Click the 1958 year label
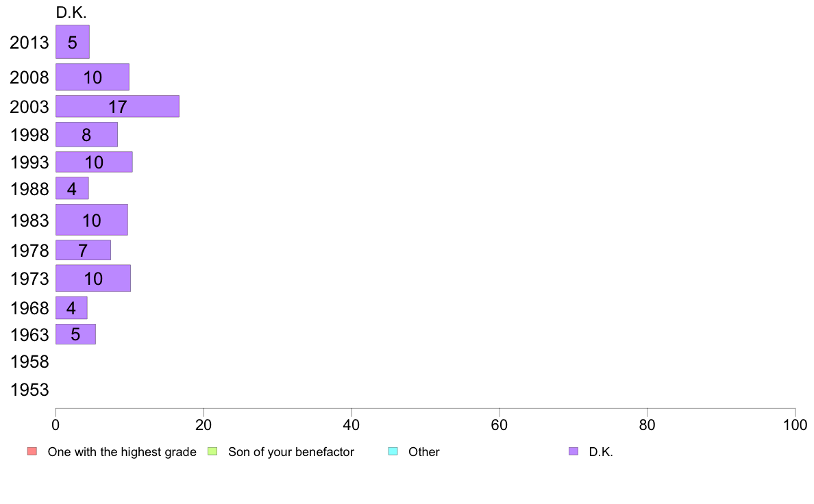The image size is (814, 504). click(29, 362)
